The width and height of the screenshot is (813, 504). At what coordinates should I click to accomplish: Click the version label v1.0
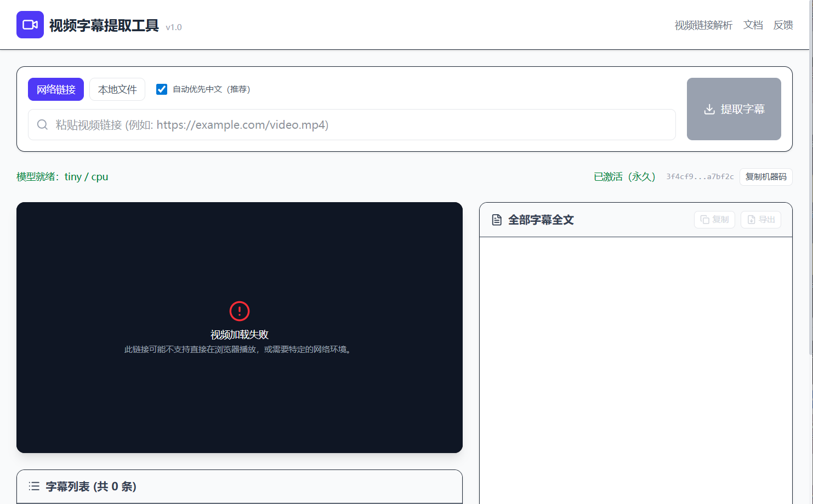(174, 27)
